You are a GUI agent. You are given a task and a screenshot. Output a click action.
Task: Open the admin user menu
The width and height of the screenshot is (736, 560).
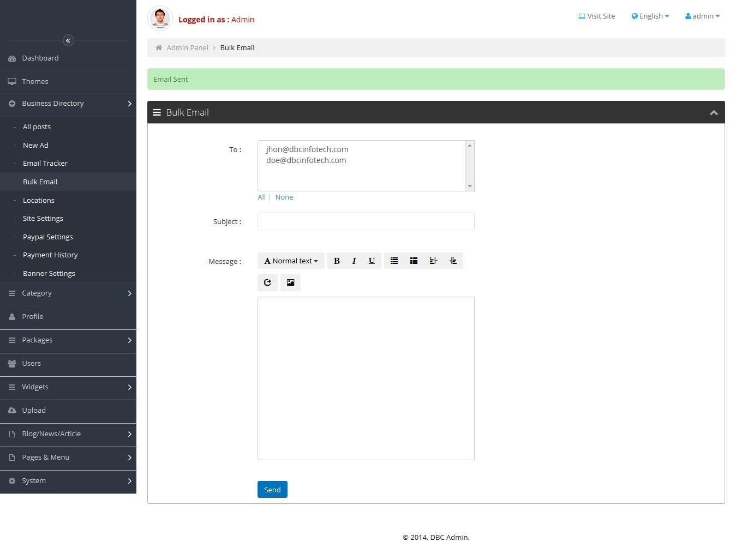[702, 16]
